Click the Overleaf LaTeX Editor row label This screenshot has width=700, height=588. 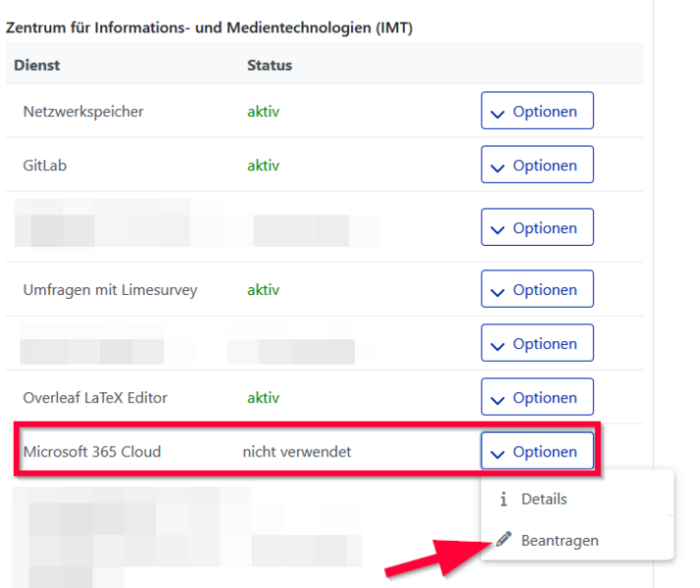(x=95, y=398)
